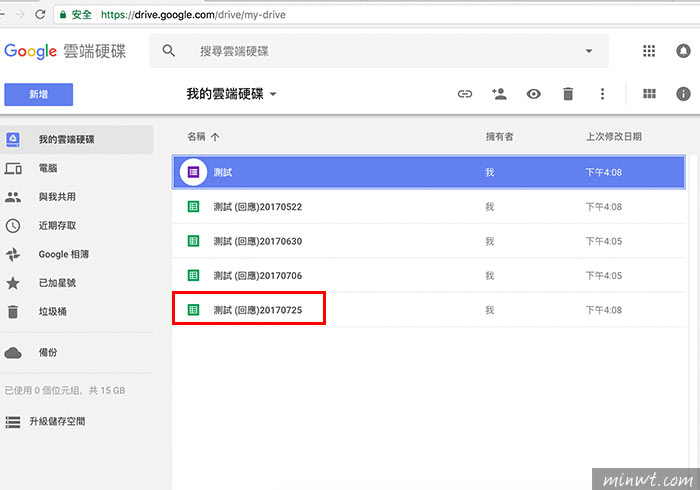Open More actions three-dot menu
Viewport: 700px width, 490px height.
pyautogui.click(x=602, y=94)
